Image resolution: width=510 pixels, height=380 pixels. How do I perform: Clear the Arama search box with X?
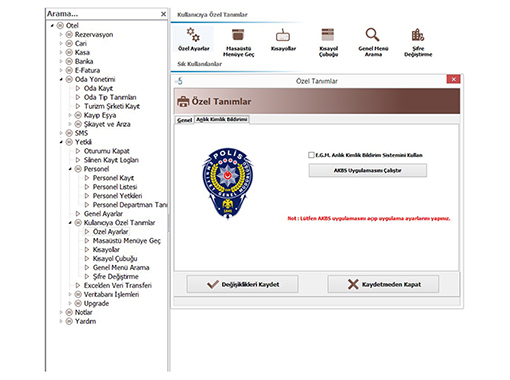coord(163,14)
